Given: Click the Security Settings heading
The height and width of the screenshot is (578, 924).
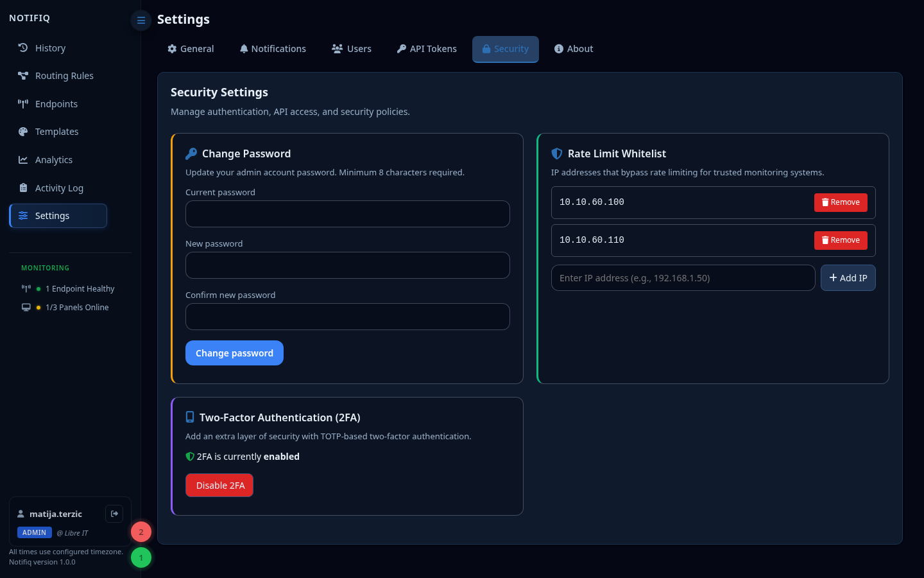Looking at the screenshot, I should pyautogui.click(x=219, y=92).
